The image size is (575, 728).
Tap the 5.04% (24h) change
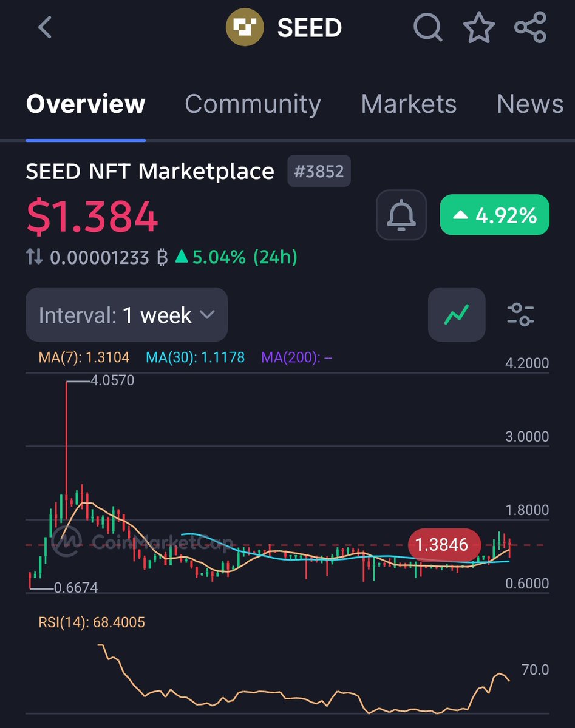[x=237, y=258]
